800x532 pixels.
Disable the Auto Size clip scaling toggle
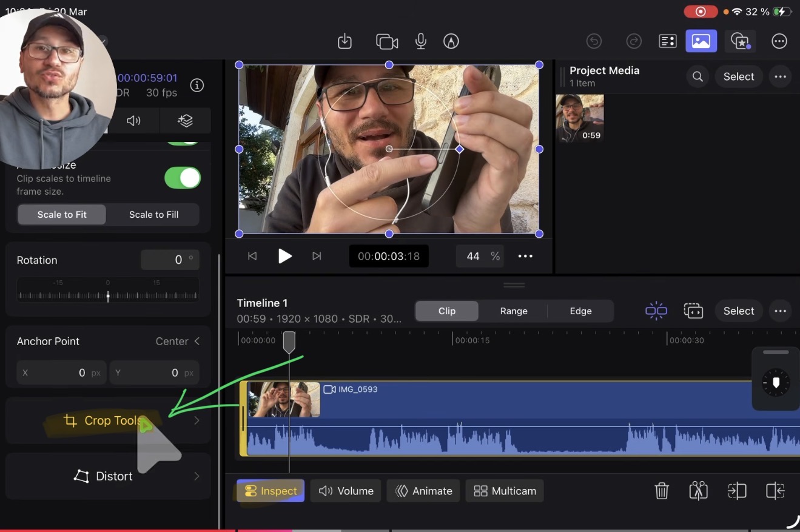(x=182, y=178)
